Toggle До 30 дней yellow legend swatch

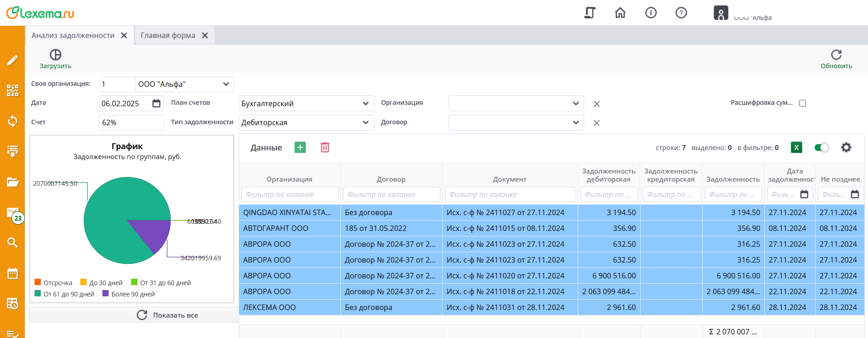[x=83, y=282]
